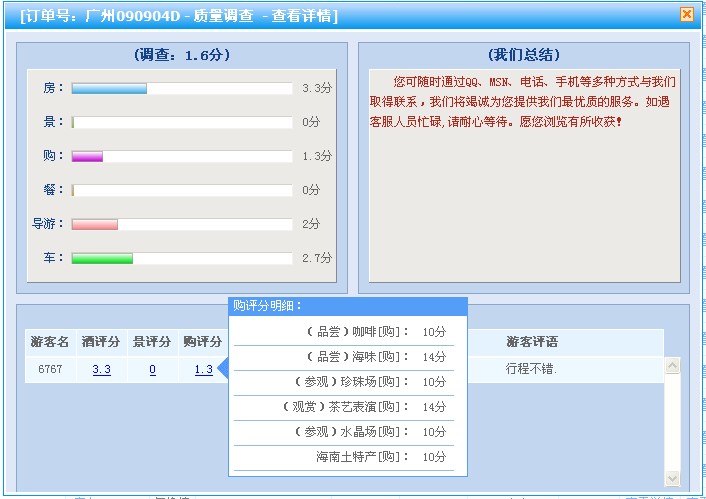Select the 海南土特产[购] detail row
706x499 pixels.
(343, 457)
